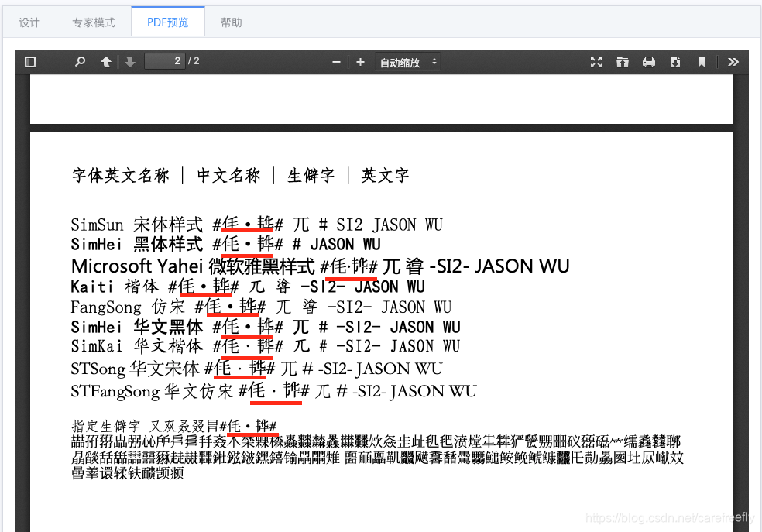Select the PDF预览 tab
762x532 pixels.
click(x=168, y=22)
